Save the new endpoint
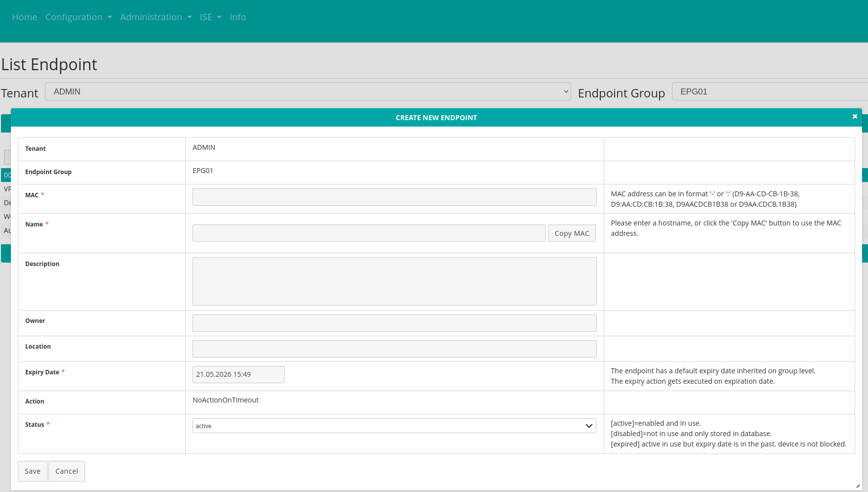 pyautogui.click(x=33, y=471)
